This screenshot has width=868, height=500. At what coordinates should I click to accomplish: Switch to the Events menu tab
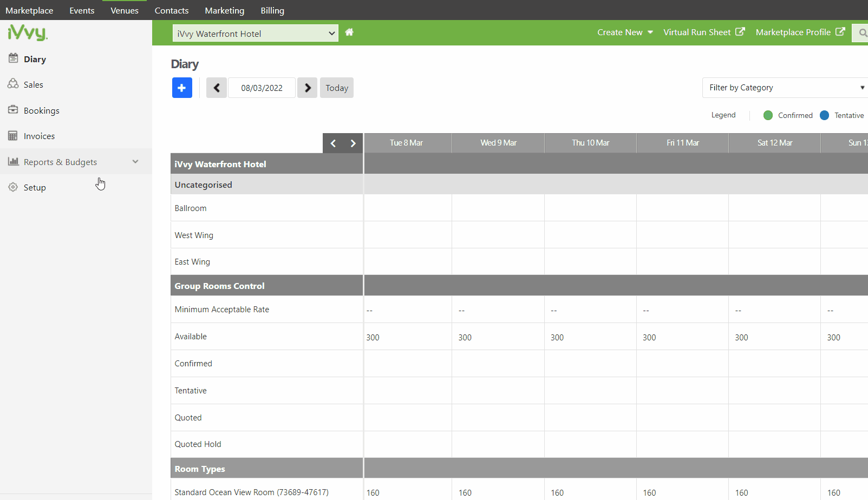pos(82,10)
